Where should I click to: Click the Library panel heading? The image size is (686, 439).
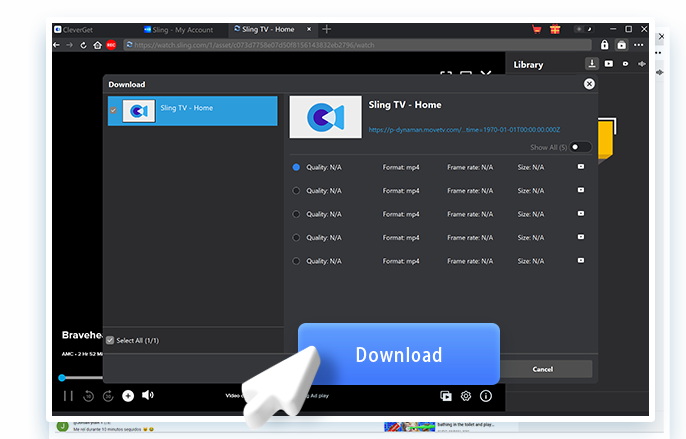pyautogui.click(x=528, y=65)
